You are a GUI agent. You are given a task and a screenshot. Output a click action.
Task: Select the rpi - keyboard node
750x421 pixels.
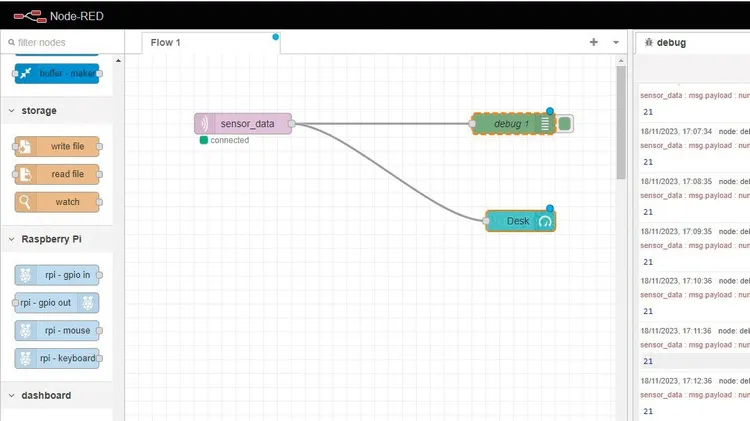tap(57, 358)
